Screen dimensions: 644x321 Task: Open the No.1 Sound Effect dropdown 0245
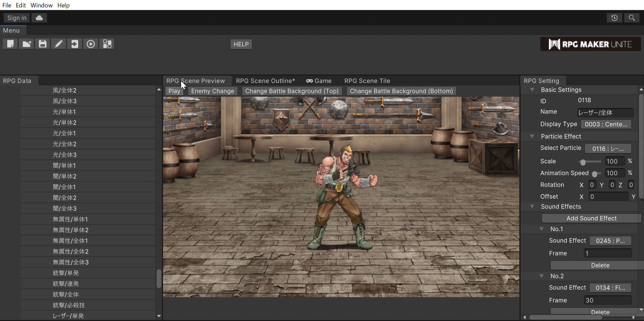610,241
